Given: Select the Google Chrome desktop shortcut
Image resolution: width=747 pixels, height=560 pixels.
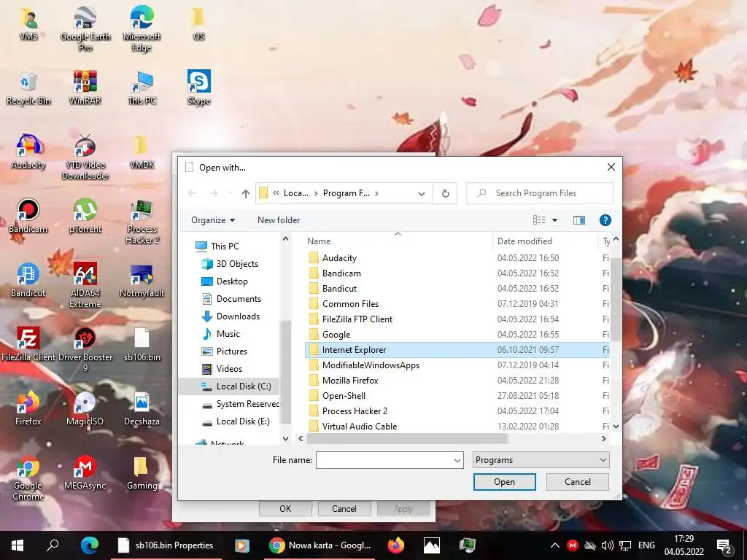Looking at the screenshot, I should point(28,478).
